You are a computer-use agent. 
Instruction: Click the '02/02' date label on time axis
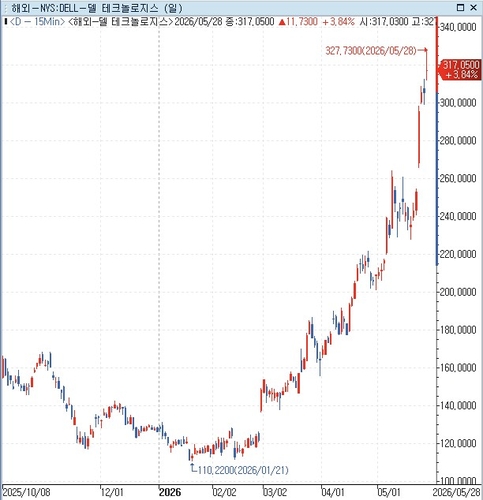pos(224,492)
